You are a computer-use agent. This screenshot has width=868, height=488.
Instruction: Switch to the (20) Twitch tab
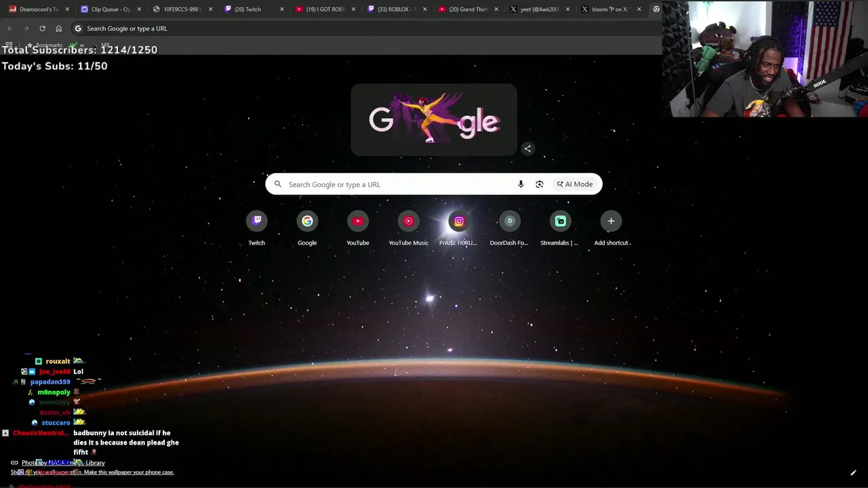(254, 9)
